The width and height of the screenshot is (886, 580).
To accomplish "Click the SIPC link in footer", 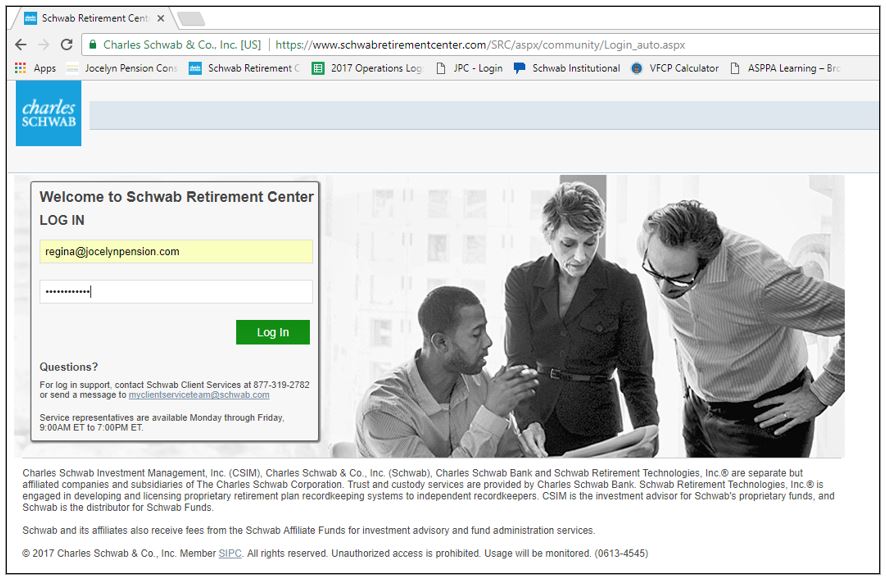I will click(x=230, y=553).
